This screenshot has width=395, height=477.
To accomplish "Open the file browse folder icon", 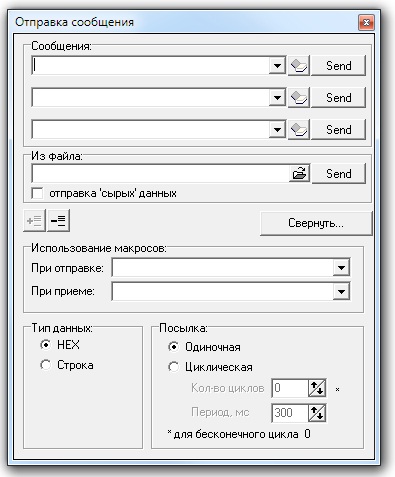I will (x=299, y=173).
